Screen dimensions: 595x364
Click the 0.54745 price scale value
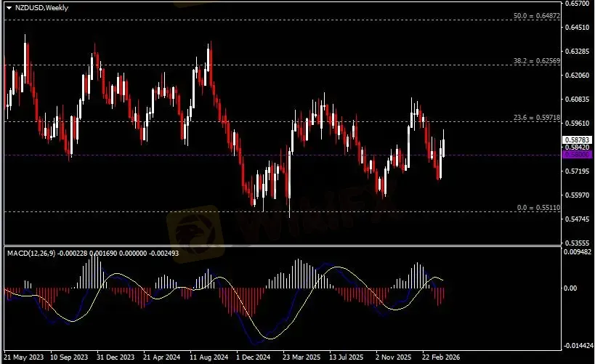pos(577,219)
